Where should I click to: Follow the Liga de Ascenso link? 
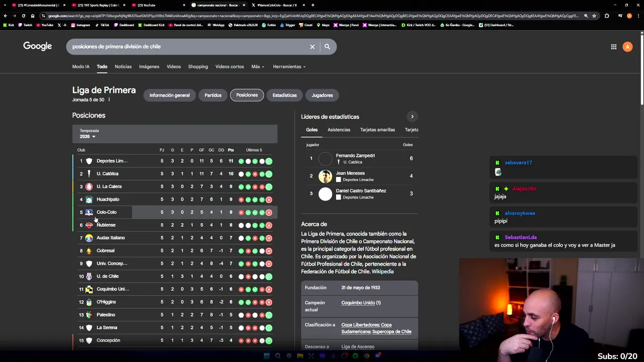coord(358,346)
